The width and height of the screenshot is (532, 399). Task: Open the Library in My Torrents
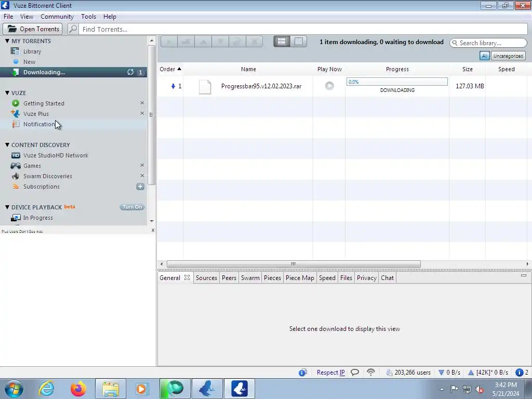(x=32, y=51)
